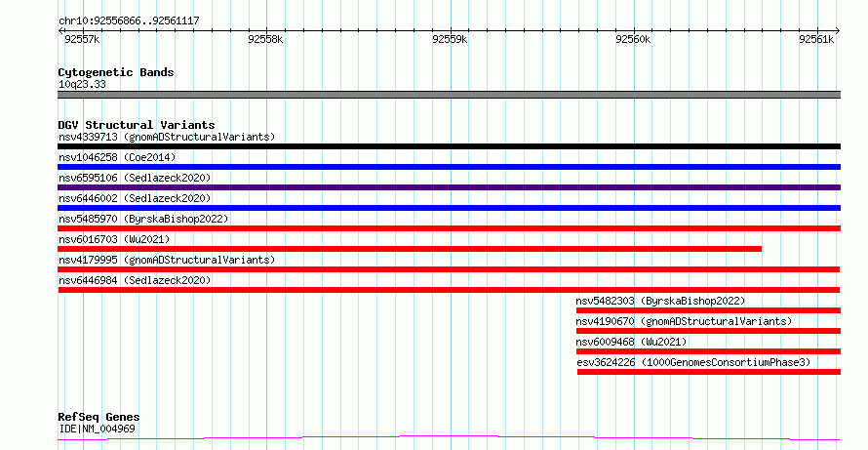The width and height of the screenshot is (868, 450).
Task: Select the 10q23.33 band label
Action: click(82, 85)
